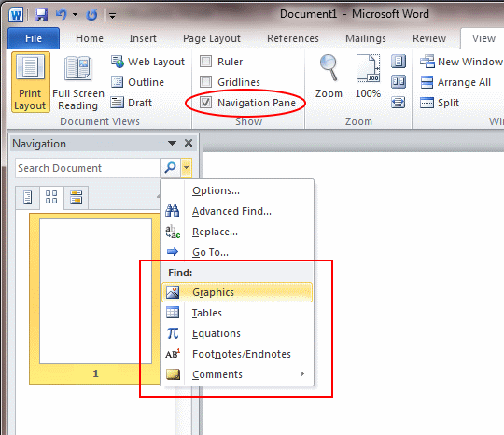Switch to Full Screen Reading view
This screenshot has width=504, height=435.
pos(78,83)
